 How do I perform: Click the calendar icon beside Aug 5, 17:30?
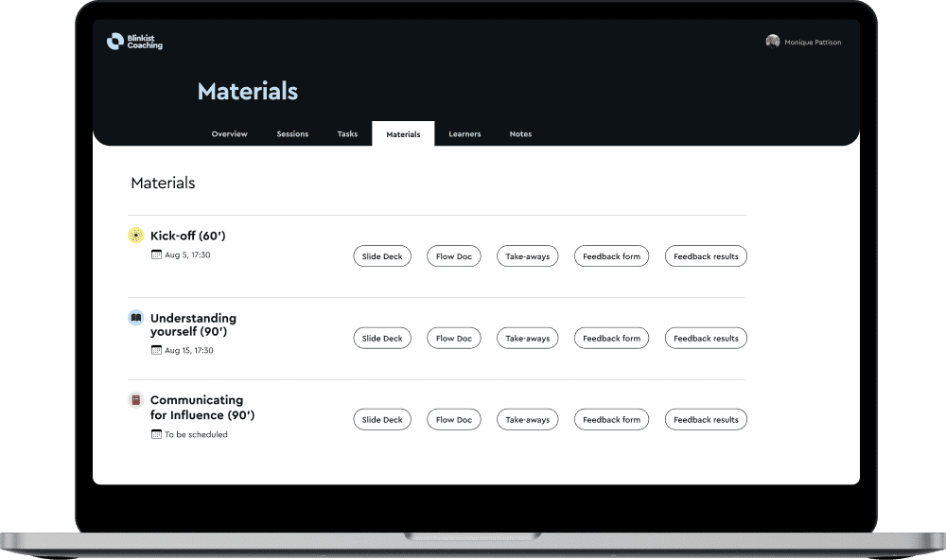coord(156,255)
